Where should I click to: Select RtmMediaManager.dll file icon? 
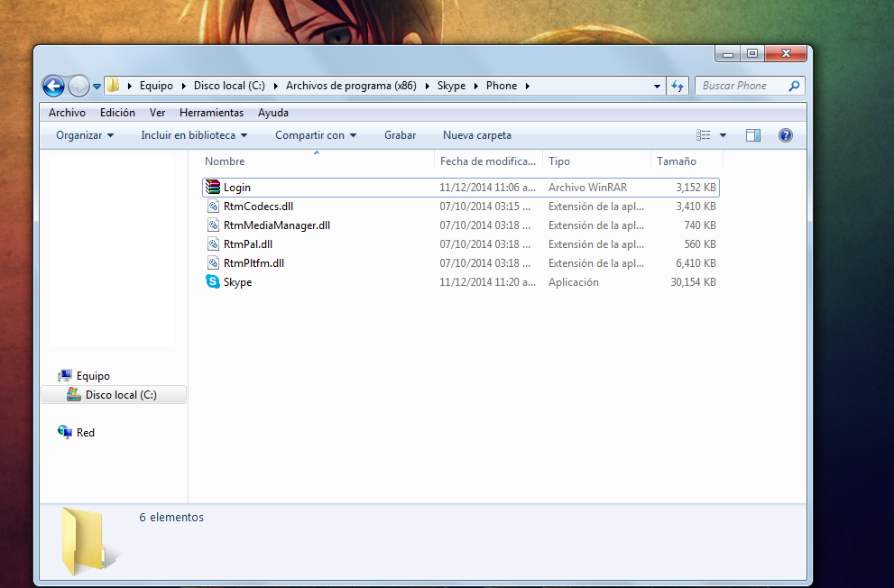click(x=213, y=225)
